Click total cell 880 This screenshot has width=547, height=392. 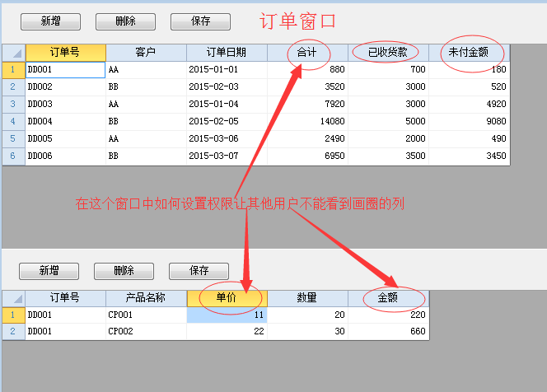[x=307, y=70]
